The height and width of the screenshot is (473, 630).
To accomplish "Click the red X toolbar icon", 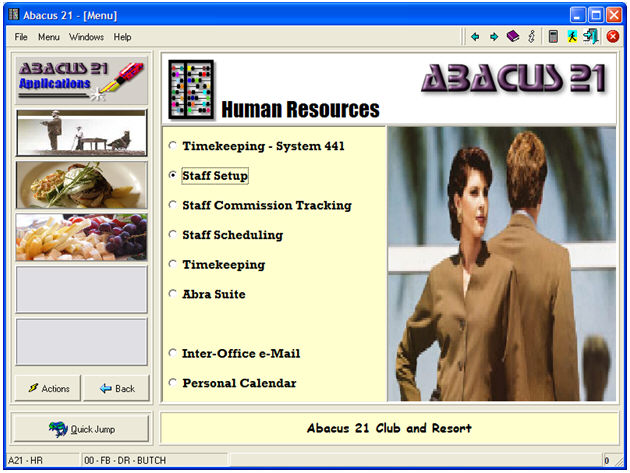I will pyautogui.click(x=612, y=37).
